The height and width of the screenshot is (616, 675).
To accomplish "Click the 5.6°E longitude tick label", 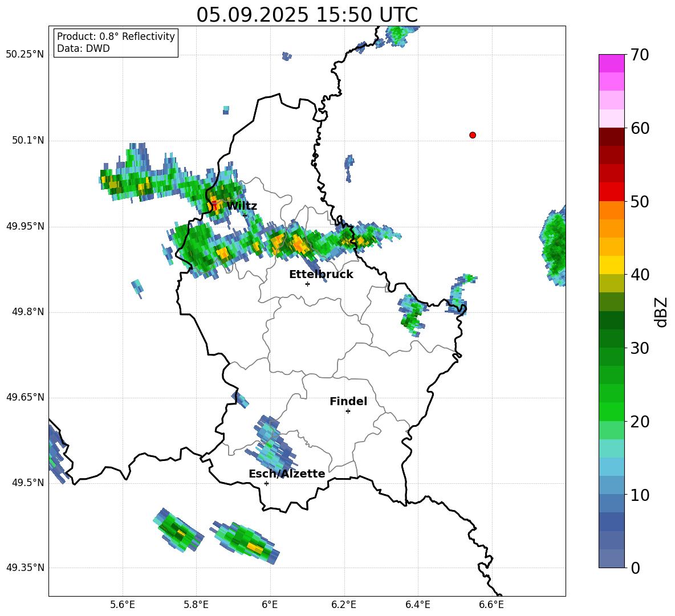I will click(x=123, y=605).
